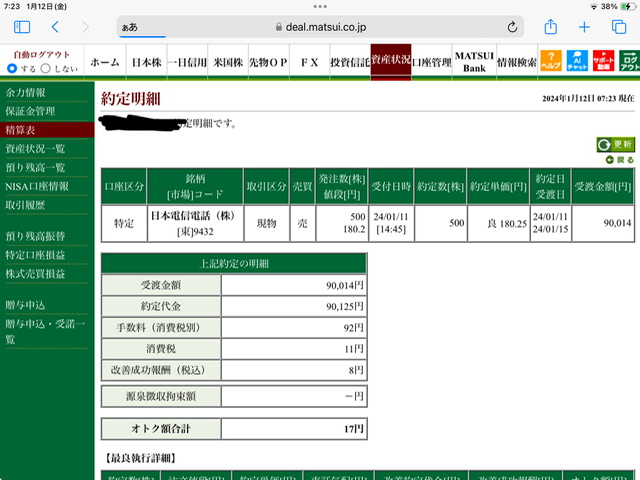
Task: Open the orange ヘルプ help icon
Action: tap(551, 61)
